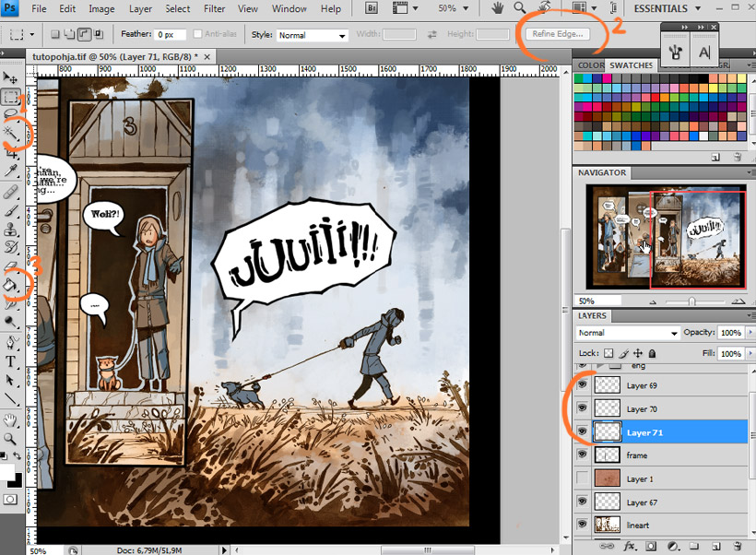Image resolution: width=756 pixels, height=555 pixels.
Task: Select the Magic Wand tool
Action: click(x=10, y=134)
